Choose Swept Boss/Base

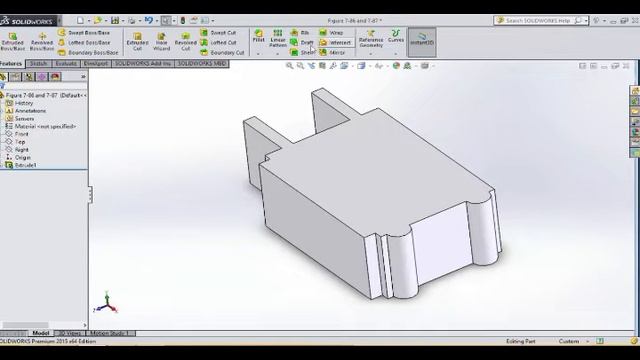84,33
